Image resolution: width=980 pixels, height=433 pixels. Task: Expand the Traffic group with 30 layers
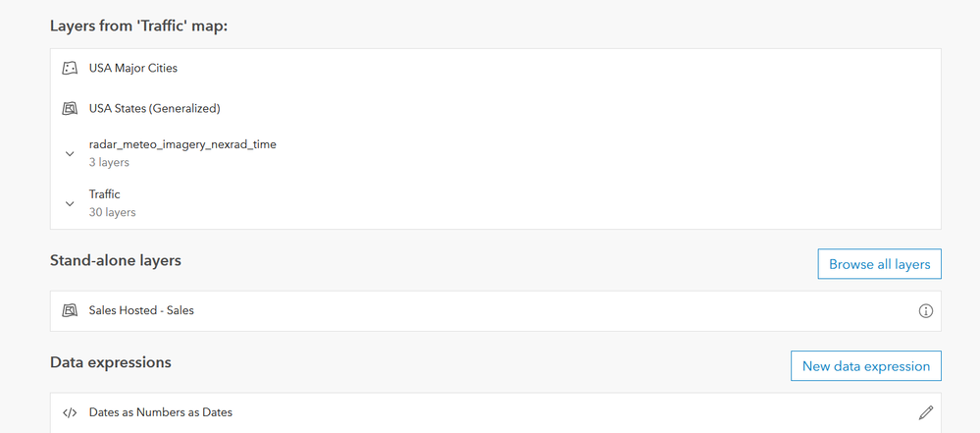(70, 203)
